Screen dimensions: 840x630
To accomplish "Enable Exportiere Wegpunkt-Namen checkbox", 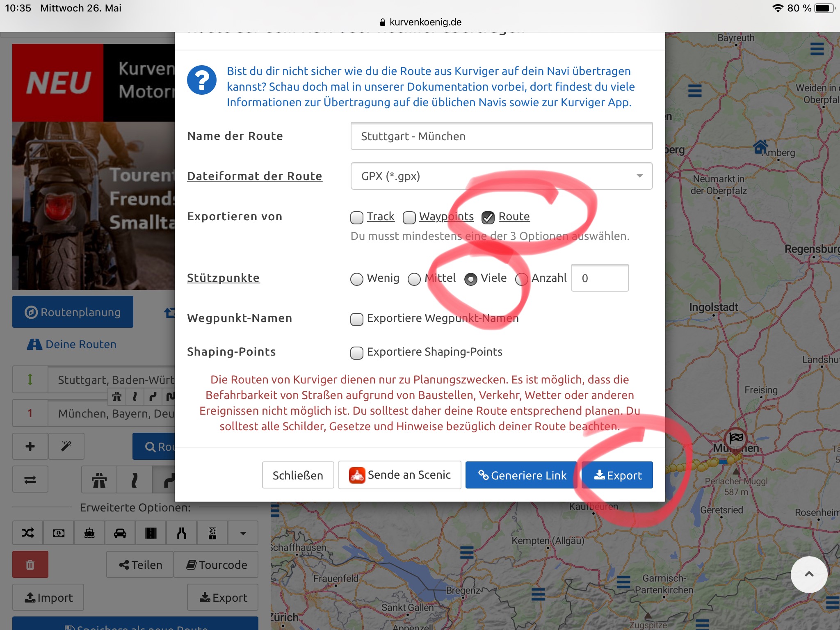I will [x=357, y=319].
